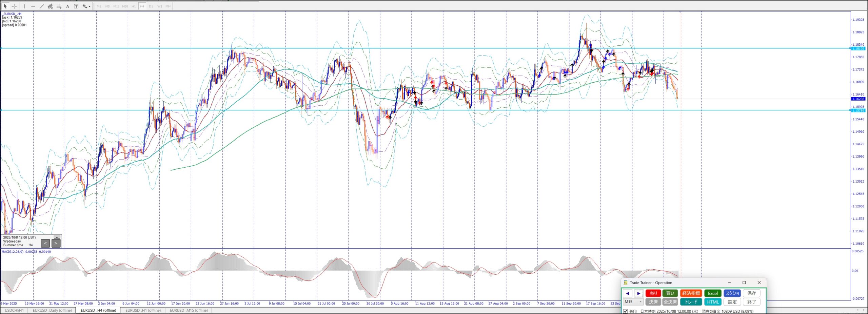
Task: Toggle the H4 timeframe button
Action: coord(142,6)
